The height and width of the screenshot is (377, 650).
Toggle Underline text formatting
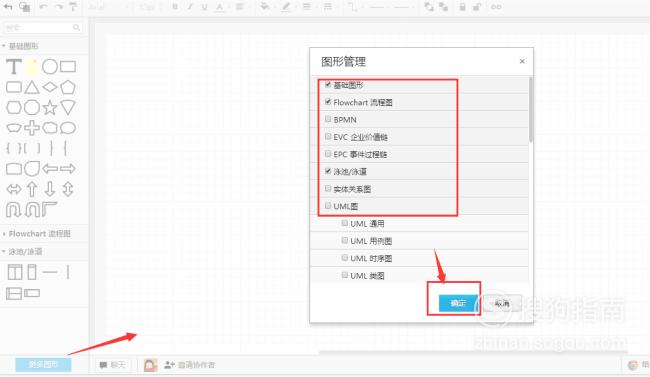coord(204,7)
